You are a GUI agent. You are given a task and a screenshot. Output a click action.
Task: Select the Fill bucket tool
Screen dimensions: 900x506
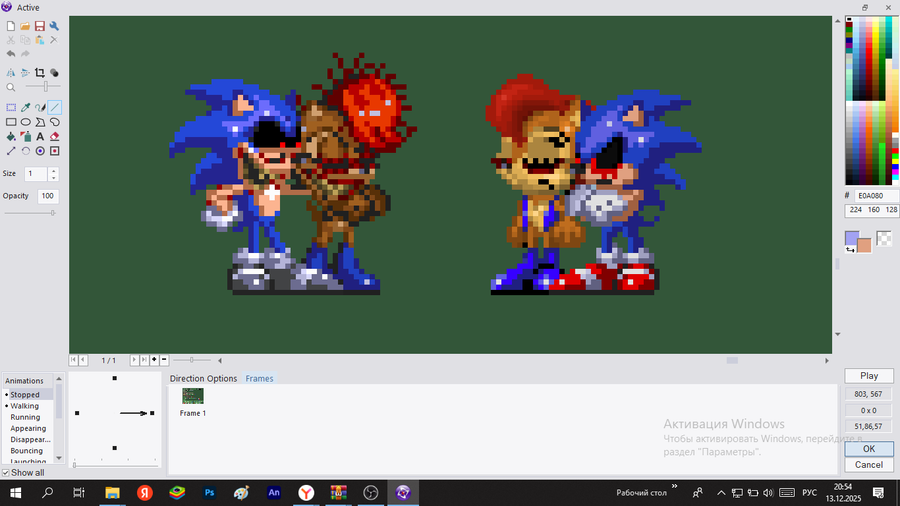(11, 137)
